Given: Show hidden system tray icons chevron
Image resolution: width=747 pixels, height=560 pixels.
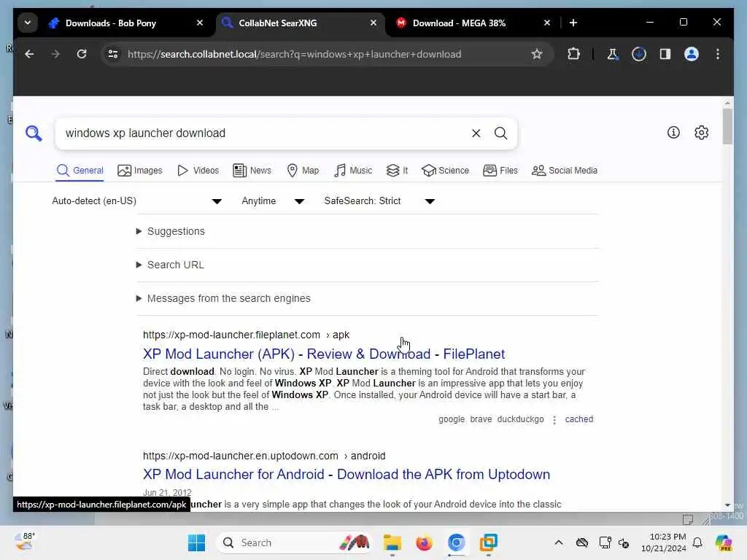Looking at the screenshot, I should 559,542.
